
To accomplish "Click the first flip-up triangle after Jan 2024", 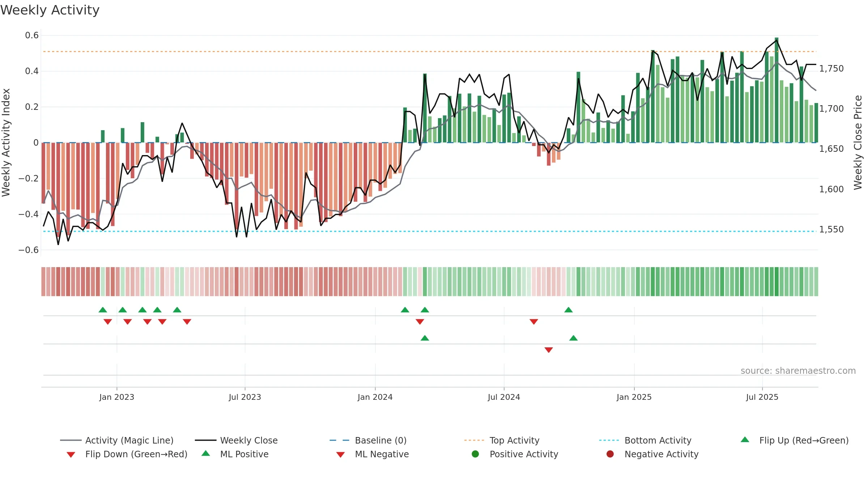I will (405, 310).
